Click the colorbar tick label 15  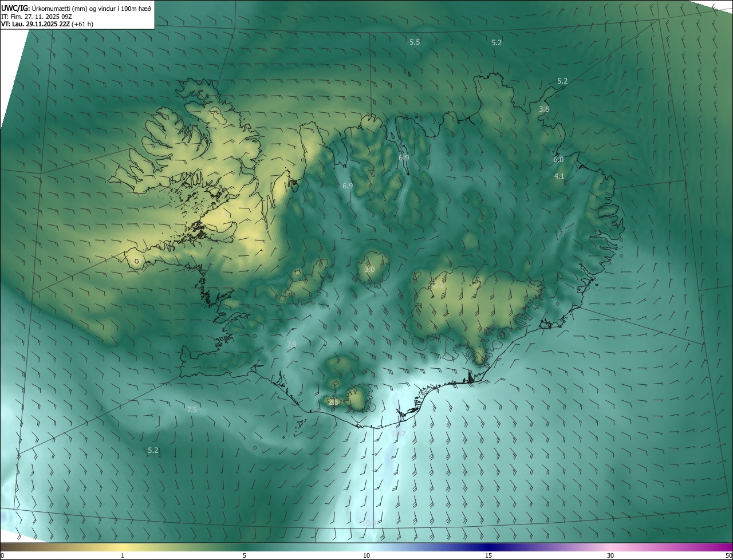pyautogui.click(x=488, y=556)
